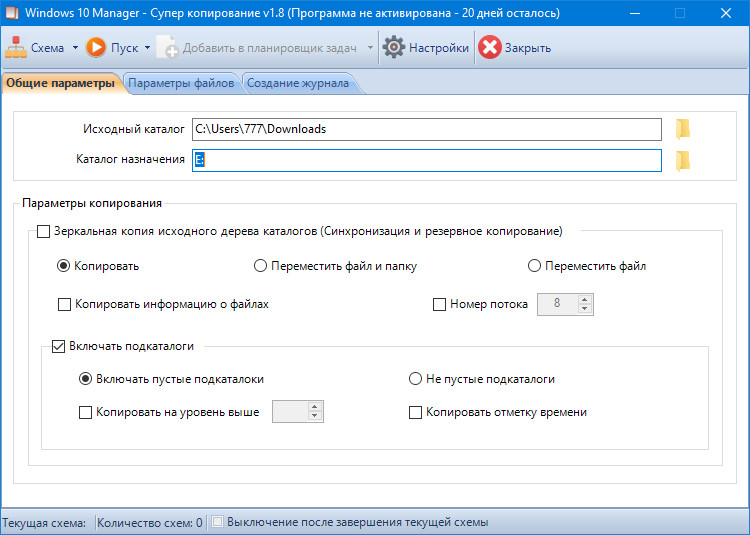This screenshot has width=750, height=535.
Task: Click the red Закрыть cross icon
Action: (489, 47)
